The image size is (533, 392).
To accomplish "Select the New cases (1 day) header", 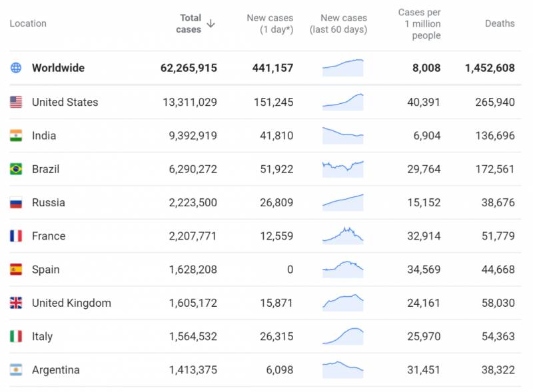I will [270, 23].
